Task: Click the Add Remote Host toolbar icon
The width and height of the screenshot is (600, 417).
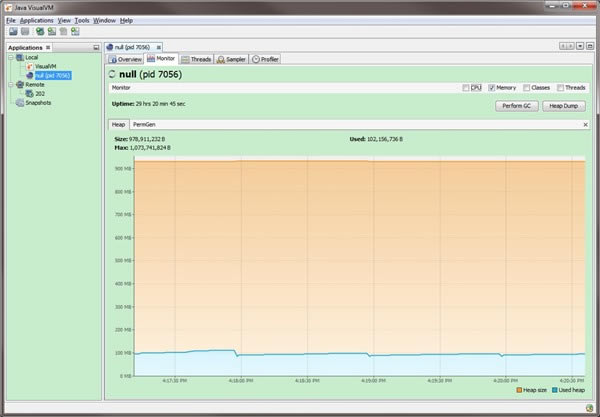Action: click(40, 31)
